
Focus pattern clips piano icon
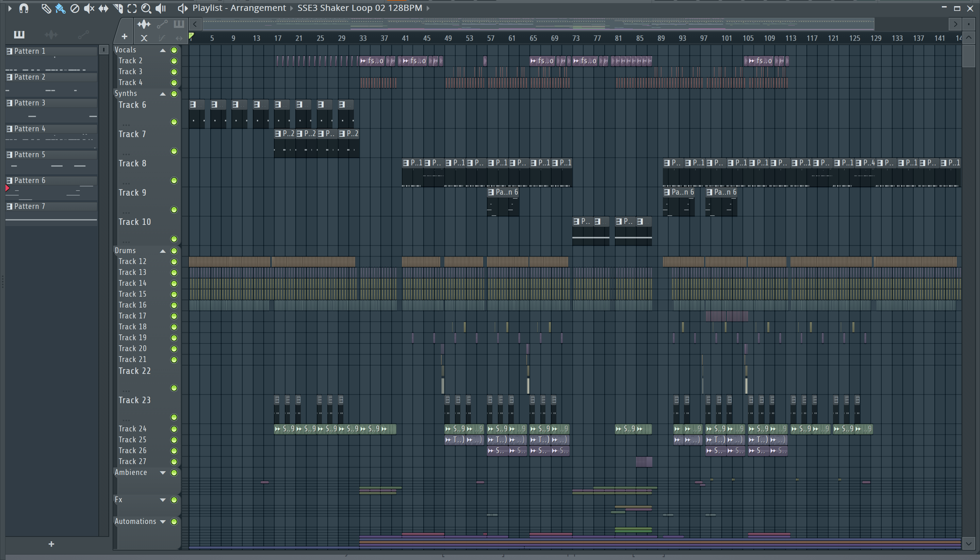pyautogui.click(x=178, y=24)
